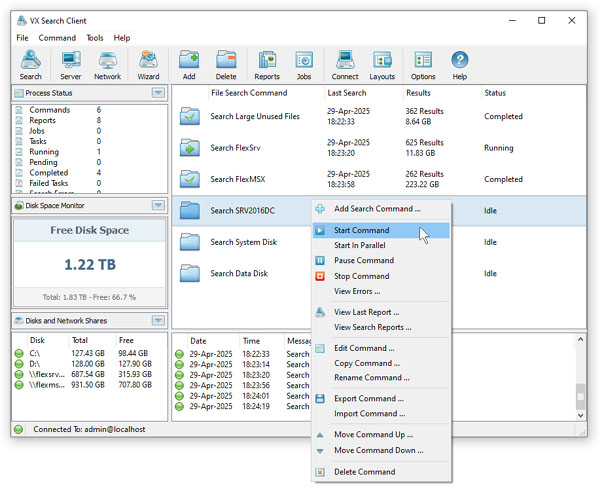Screen dimensions: 600x487
Task: Click the disk icon beside Export Command
Action: click(x=320, y=399)
